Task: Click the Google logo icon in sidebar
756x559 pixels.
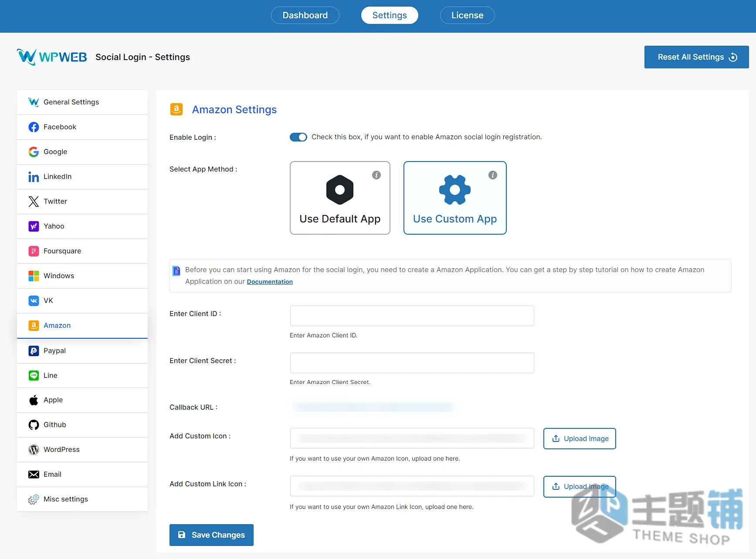Action: pos(34,152)
